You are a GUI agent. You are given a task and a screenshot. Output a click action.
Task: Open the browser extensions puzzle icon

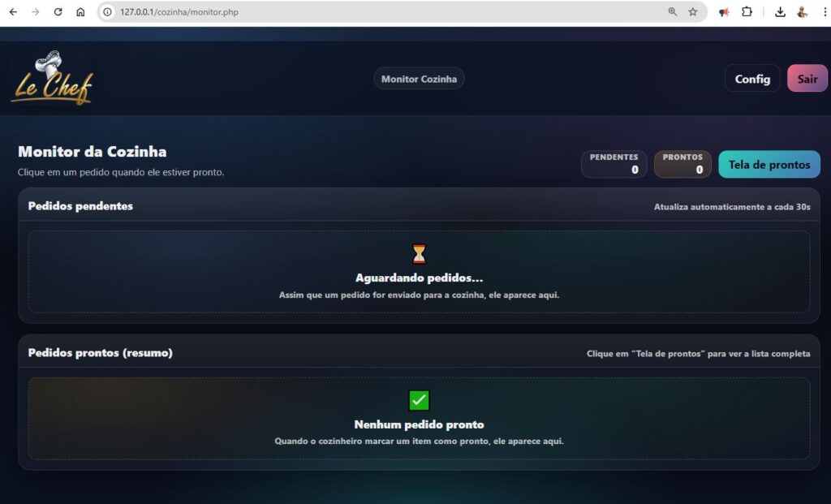(747, 12)
